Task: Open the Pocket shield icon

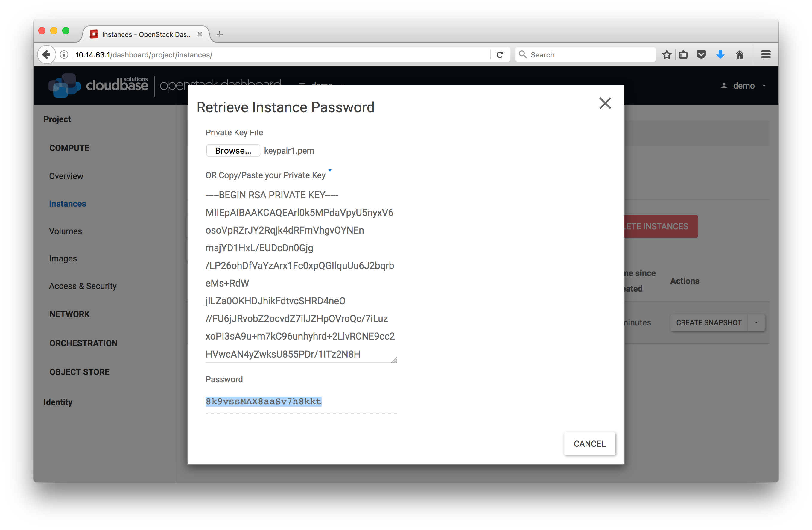Action: [x=701, y=54]
